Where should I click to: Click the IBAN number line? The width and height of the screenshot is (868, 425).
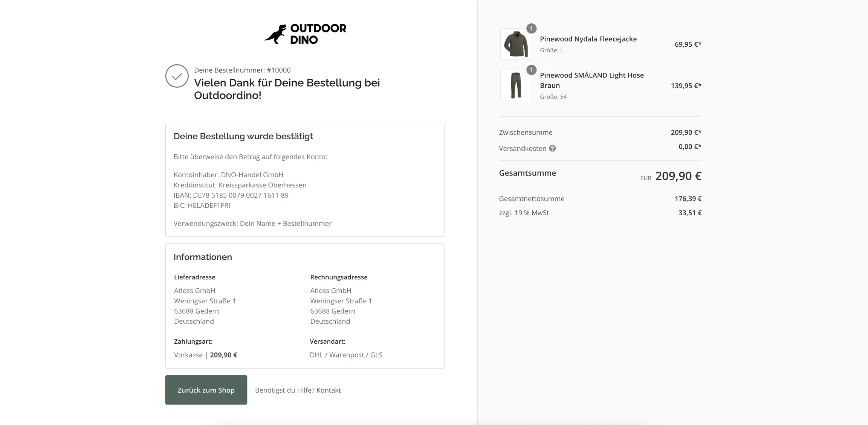[231, 195]
